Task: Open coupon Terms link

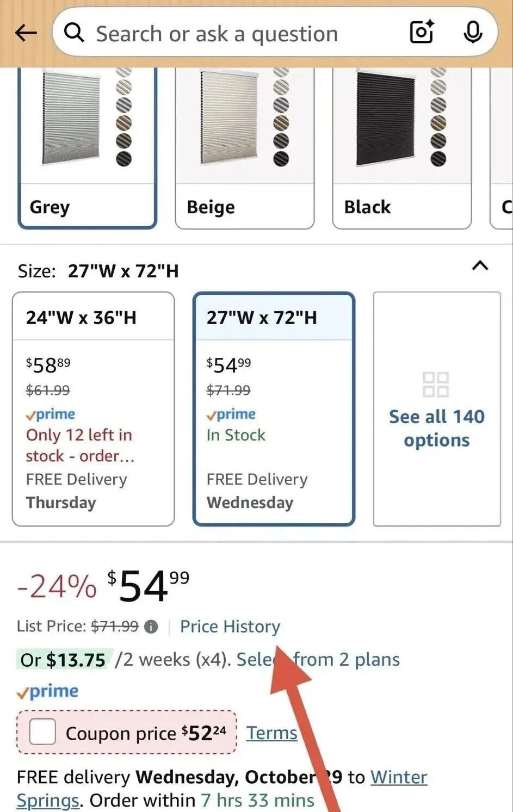Action: pos(272,733)
